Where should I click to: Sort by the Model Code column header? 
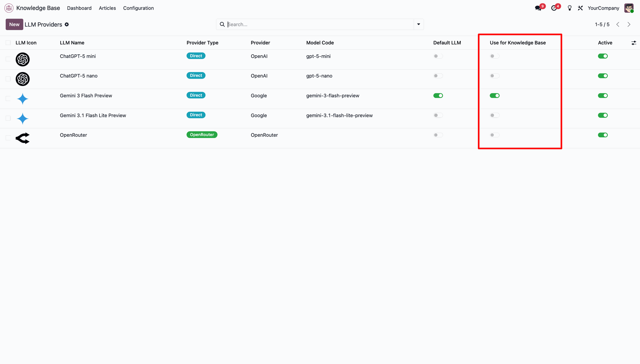[320, 43]
